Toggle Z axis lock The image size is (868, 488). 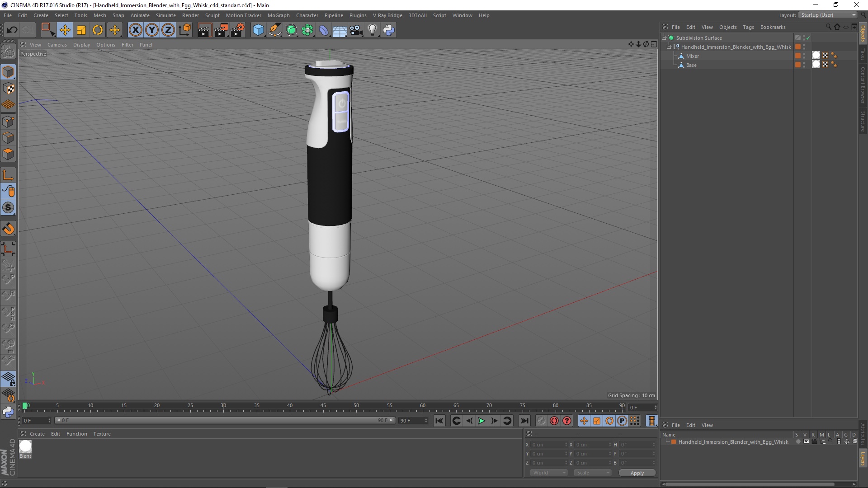coord(168,30)
